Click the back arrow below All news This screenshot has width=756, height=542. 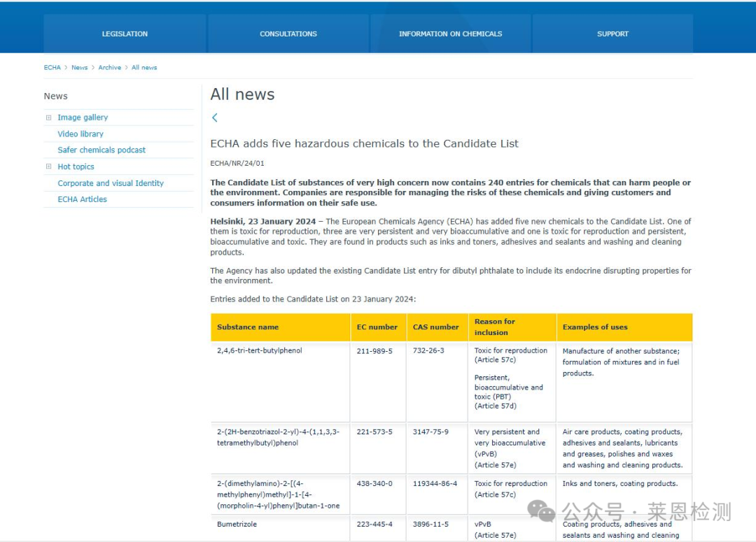(215, 118)
